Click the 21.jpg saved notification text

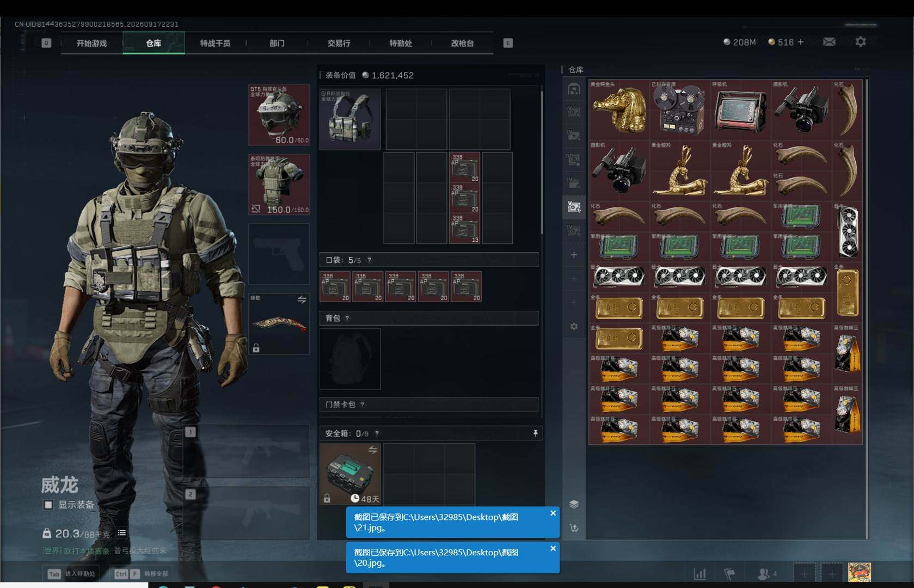[436, 522]
